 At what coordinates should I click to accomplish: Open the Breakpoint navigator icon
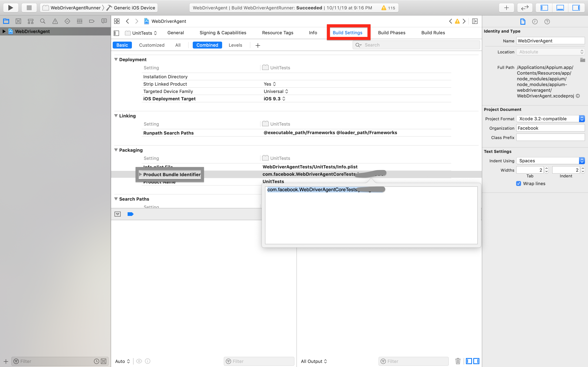[x=92, y=21]
